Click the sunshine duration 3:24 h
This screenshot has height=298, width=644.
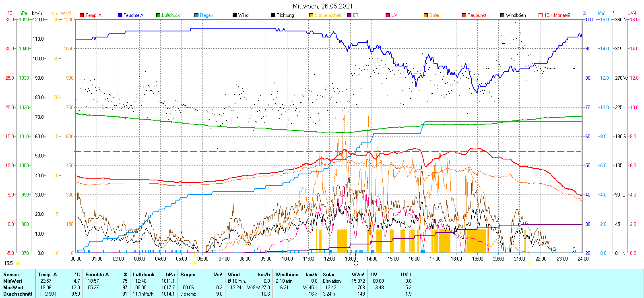pyautogui.click(x=329, y=294)
